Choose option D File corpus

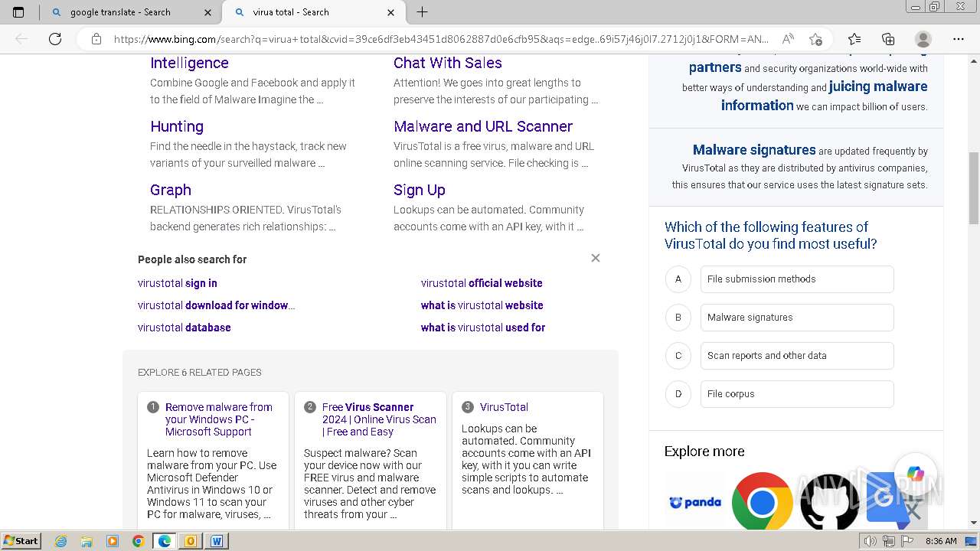[x=797, y=394]
